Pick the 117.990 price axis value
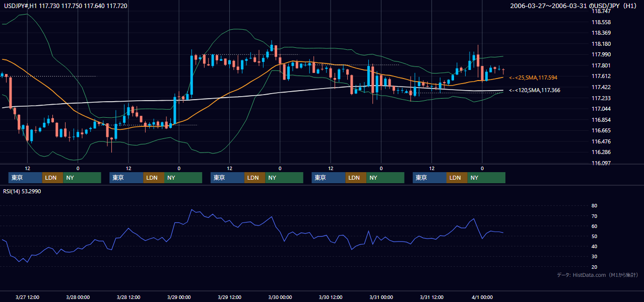The image size is (644, 302). [601, 54]
